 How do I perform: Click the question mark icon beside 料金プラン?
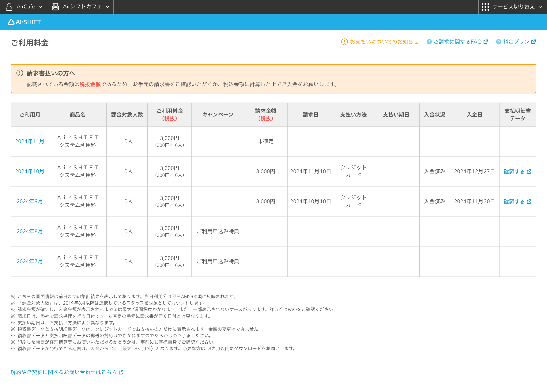tap(499, 42)
